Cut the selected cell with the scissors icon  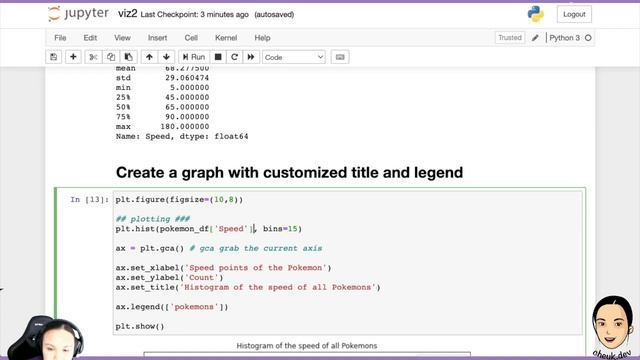93,57
